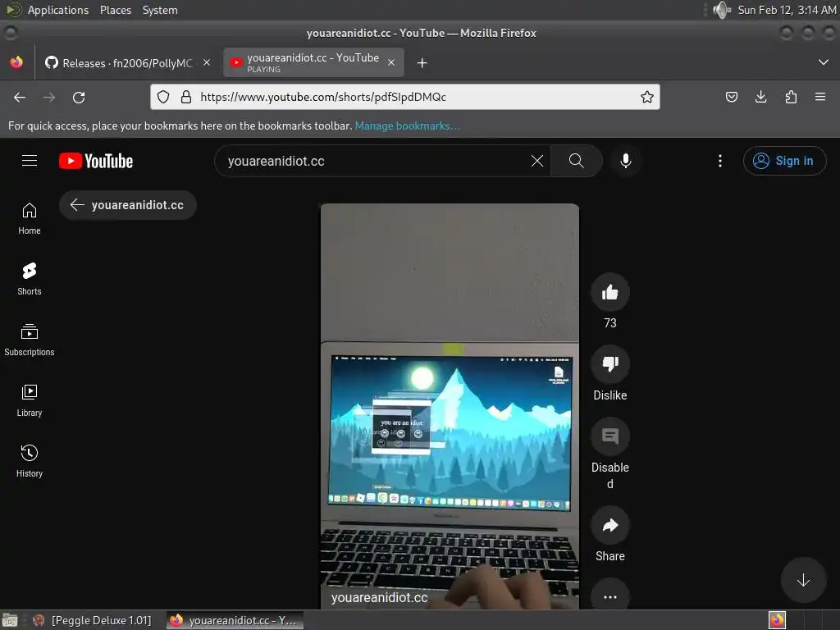Close the youareanidiot.cc YouTube tab

coord(391,62)
